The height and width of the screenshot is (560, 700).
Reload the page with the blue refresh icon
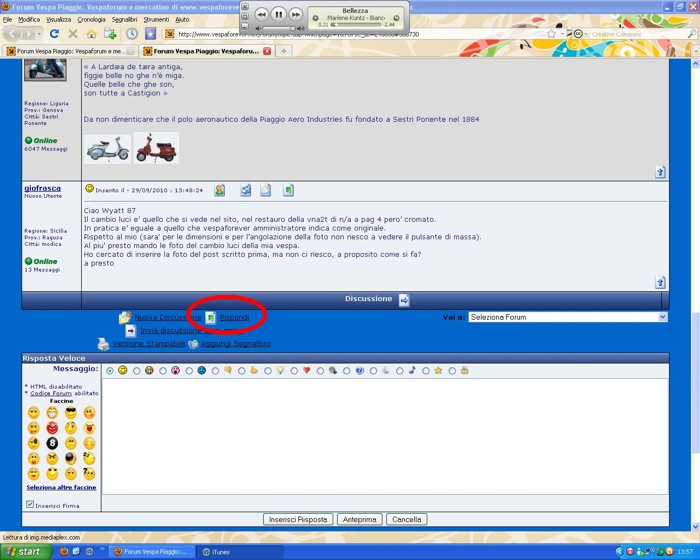54,33
